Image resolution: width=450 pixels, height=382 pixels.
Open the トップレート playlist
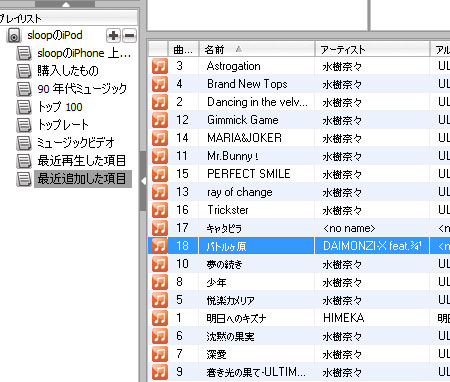pos(63,125)
